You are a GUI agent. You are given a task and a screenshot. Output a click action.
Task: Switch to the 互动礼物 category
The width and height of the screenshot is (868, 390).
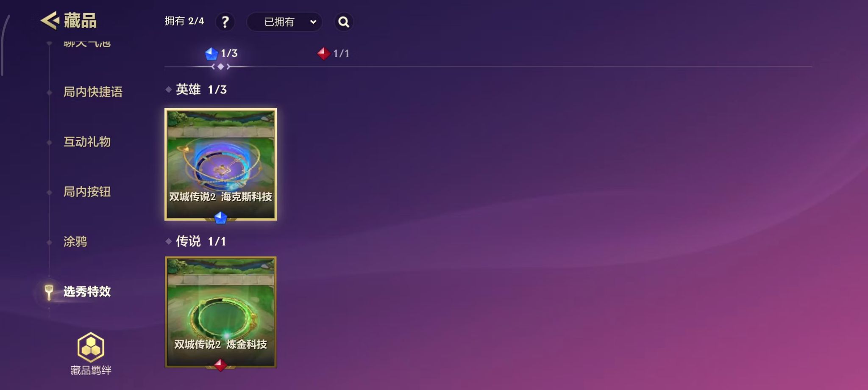tap(87, 142)
